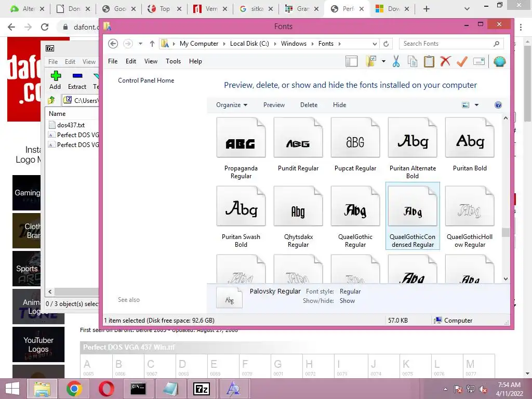Select the QuaelGothicHollow Regular font
The image size is (532, 399).
tap(470, 217)
